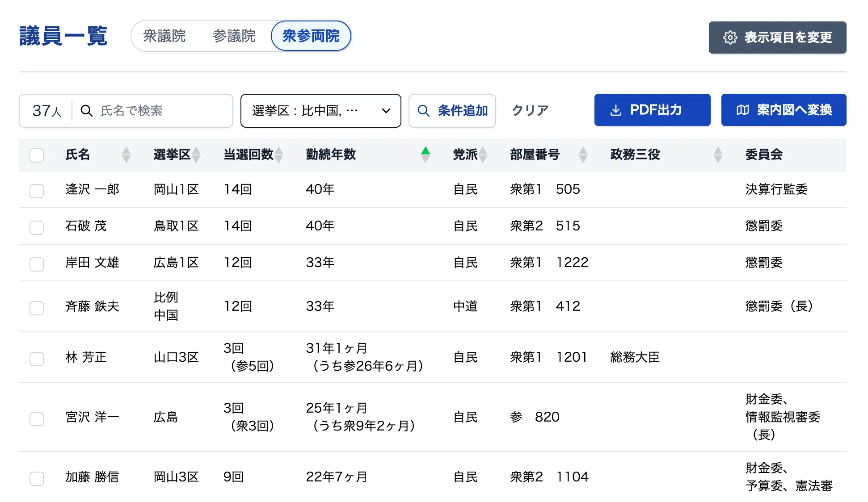
Task: Click room number 衆第2 1104
Action: click(549, 477)
